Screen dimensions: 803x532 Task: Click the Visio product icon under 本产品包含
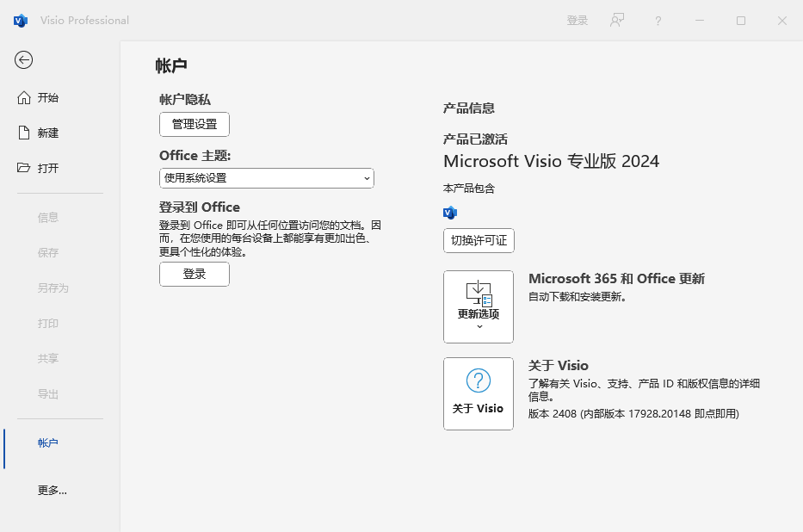pyautogui.click(x=450, y=213)
